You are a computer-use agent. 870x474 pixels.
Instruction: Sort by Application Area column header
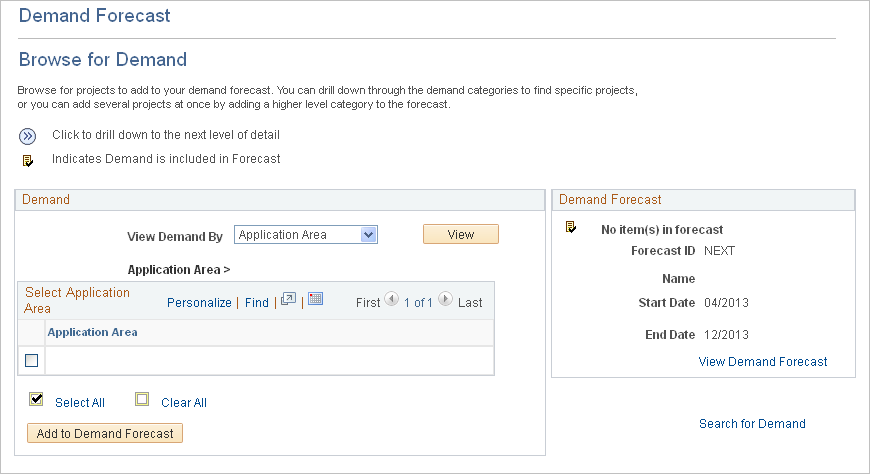click(x=93, y=332)
